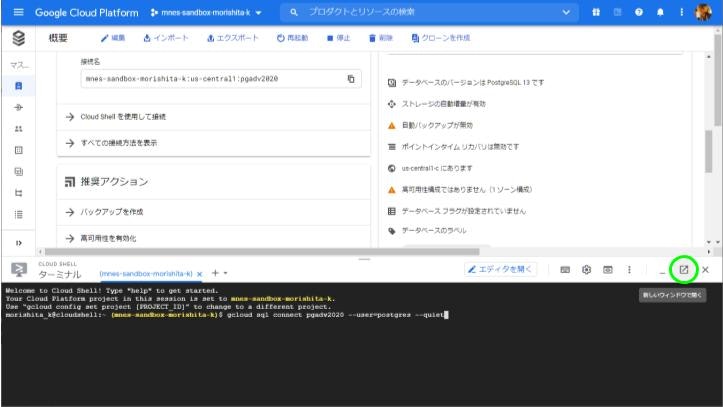Select the connections icon in left sidebar
This screenshot has height=407, width=723.
pyautogui.click(x=18, y=107)
